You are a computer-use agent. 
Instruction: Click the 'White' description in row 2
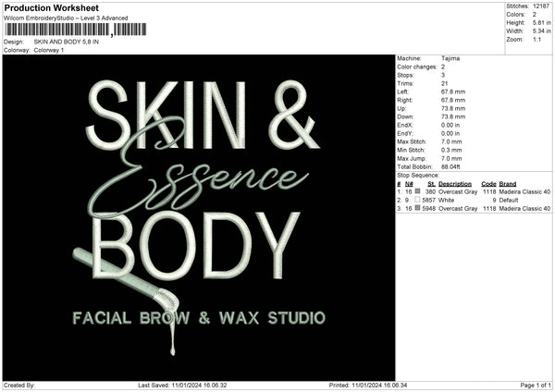point(446,201)
